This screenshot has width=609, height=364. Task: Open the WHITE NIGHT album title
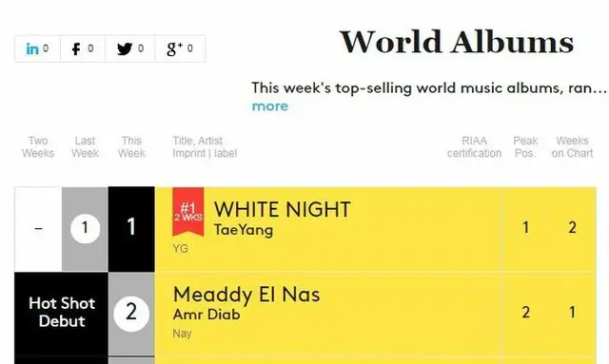point(283,209)
